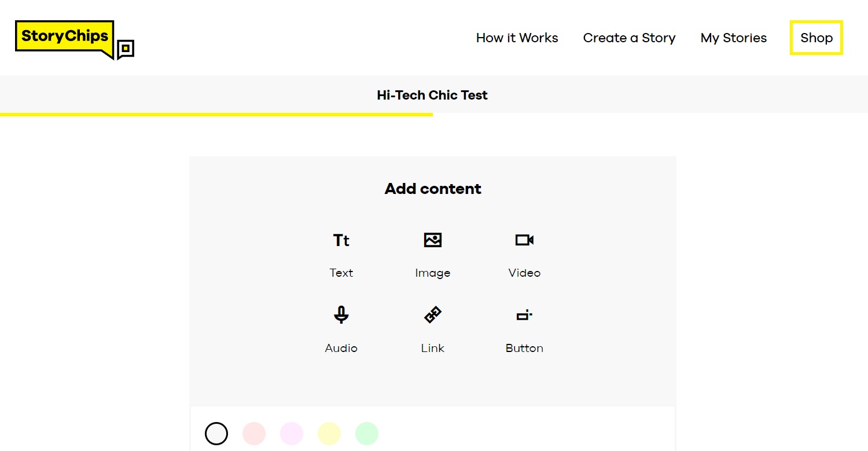868x451 pixels.
Task: Go to Create a Story
Action: point(630,38)
